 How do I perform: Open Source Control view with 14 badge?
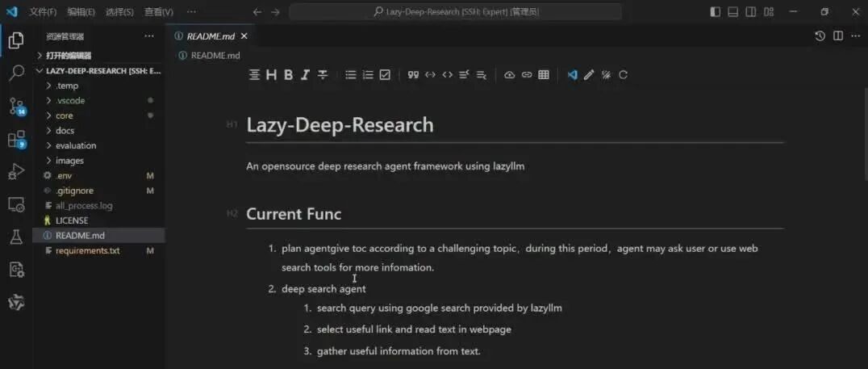(17, 107)
